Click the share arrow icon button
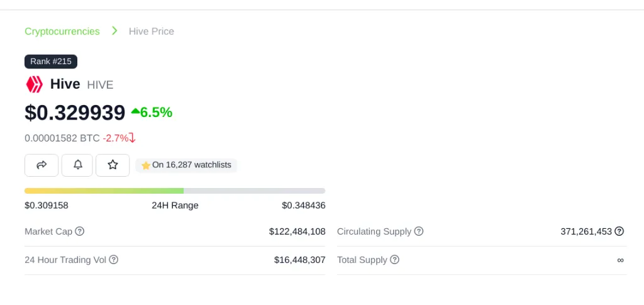Image resolution: width=644 pixels, height=305 pixels. tap(42, 165)
